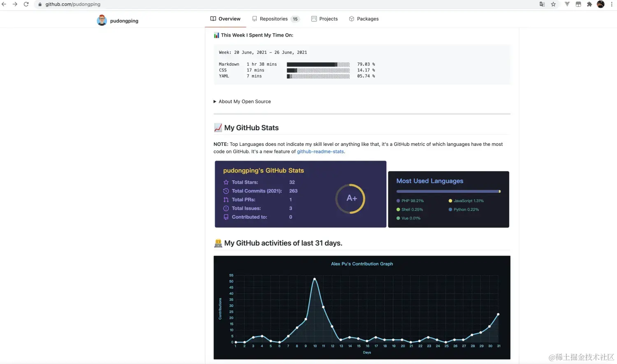Click the emoji beside My GitHub activities
Viewport: 617px width, 364px height.
click(x=218, y=243)
